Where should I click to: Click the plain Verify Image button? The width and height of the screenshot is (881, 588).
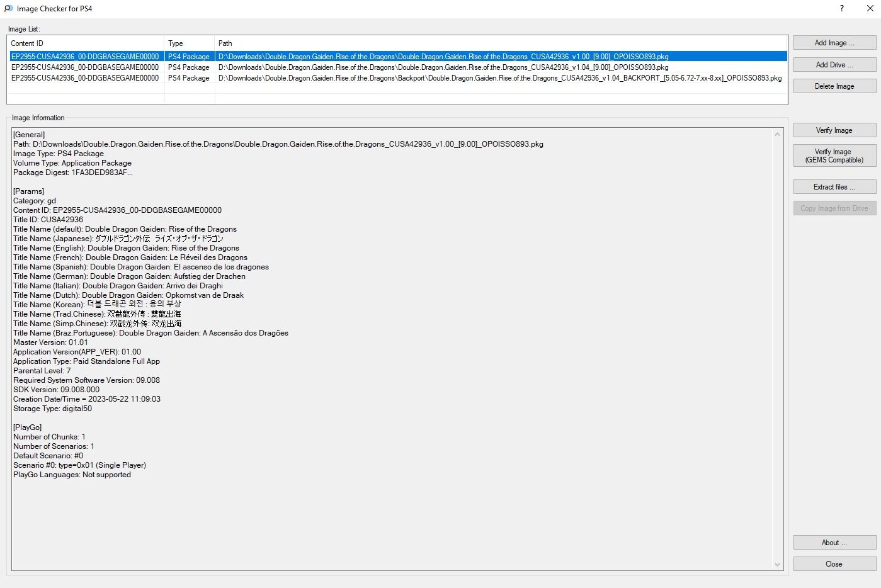click(834, 130)
